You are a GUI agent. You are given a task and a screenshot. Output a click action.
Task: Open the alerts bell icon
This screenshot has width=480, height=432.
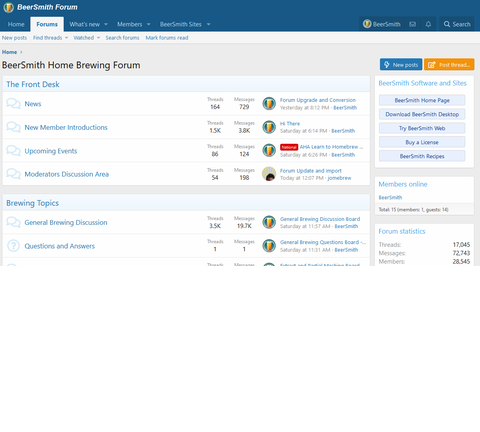428,24
